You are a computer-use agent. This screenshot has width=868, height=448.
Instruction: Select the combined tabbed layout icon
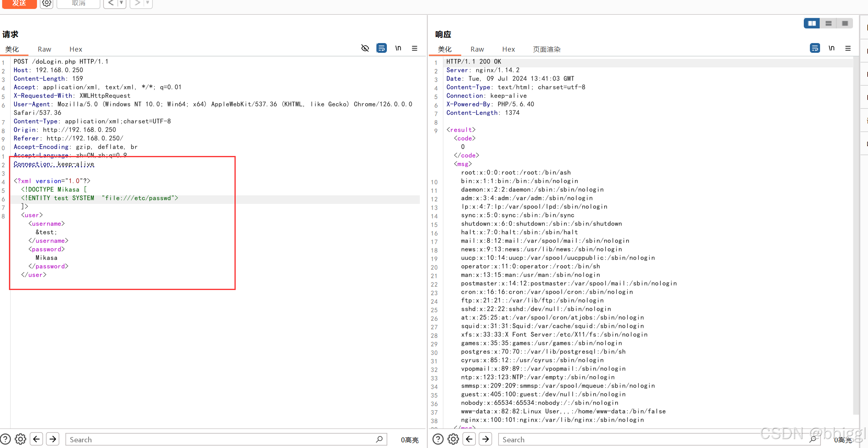pos(845,24)
